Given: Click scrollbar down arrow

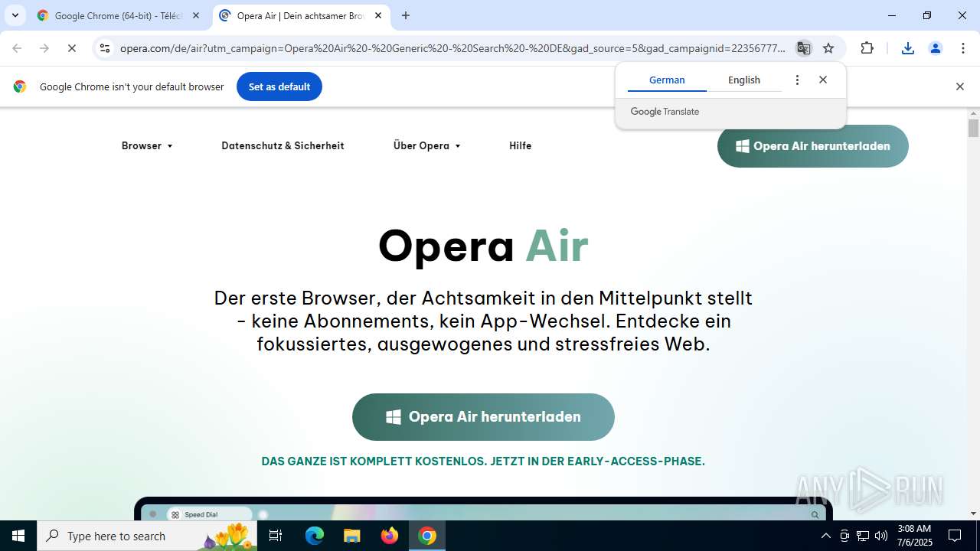Looking at the screenshot, I should [973, 514].
